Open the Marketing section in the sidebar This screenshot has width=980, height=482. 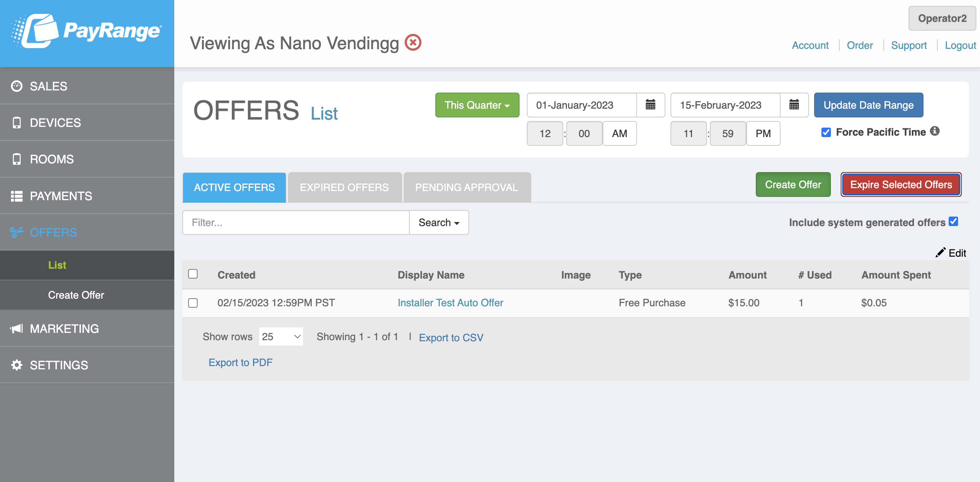tap(87, 328)
